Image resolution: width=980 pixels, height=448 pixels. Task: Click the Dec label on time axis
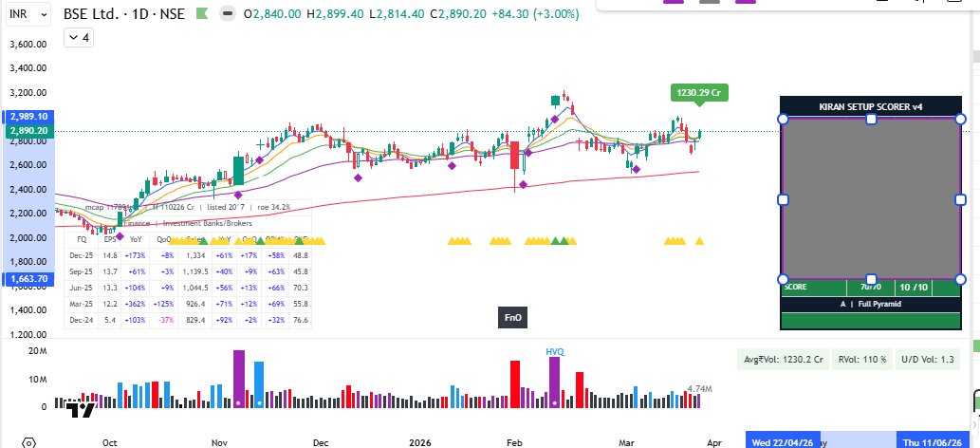tap(321, 442)
